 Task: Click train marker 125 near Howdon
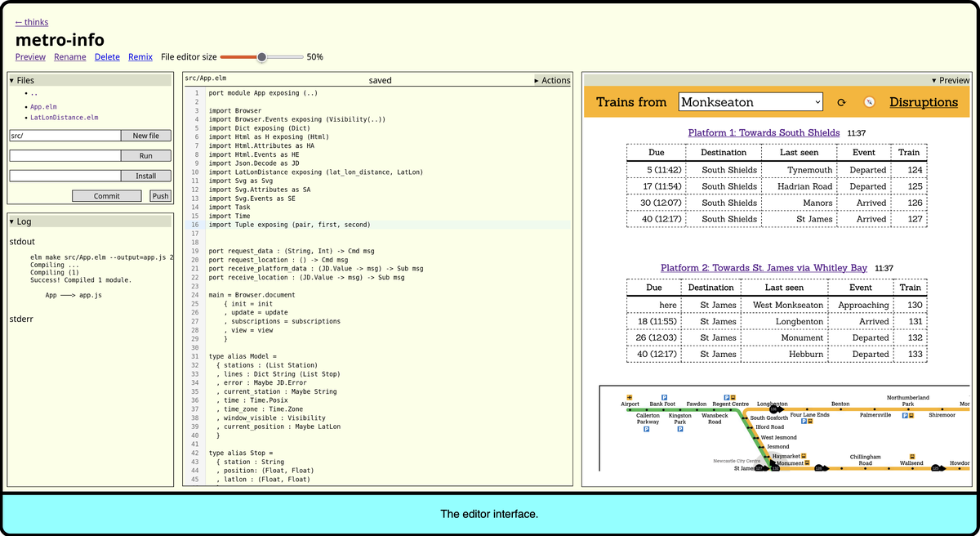(x=935, y=468)
